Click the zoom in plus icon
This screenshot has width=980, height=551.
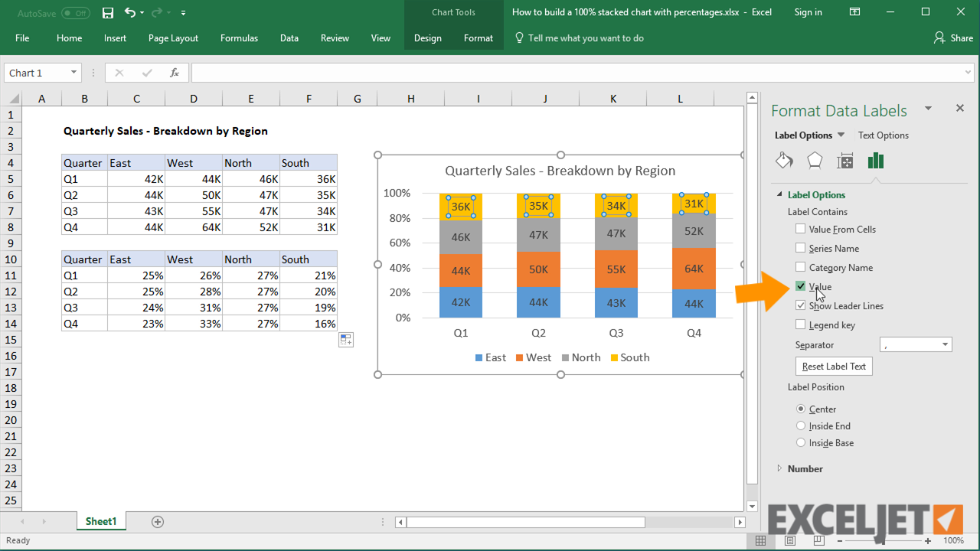(x=928, y=540)
